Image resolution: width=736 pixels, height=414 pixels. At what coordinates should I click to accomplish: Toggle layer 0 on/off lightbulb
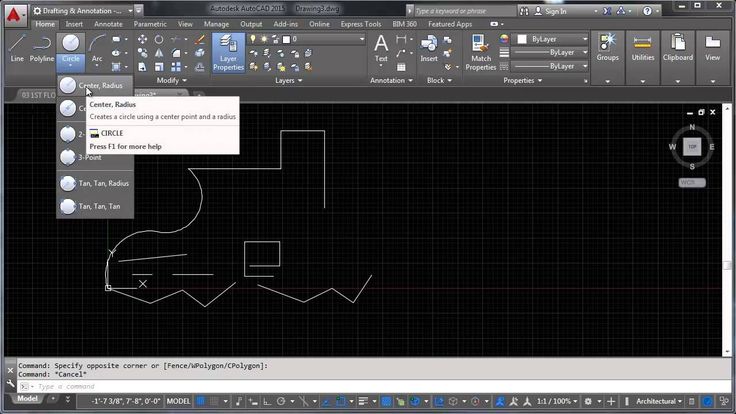(253, 39)
